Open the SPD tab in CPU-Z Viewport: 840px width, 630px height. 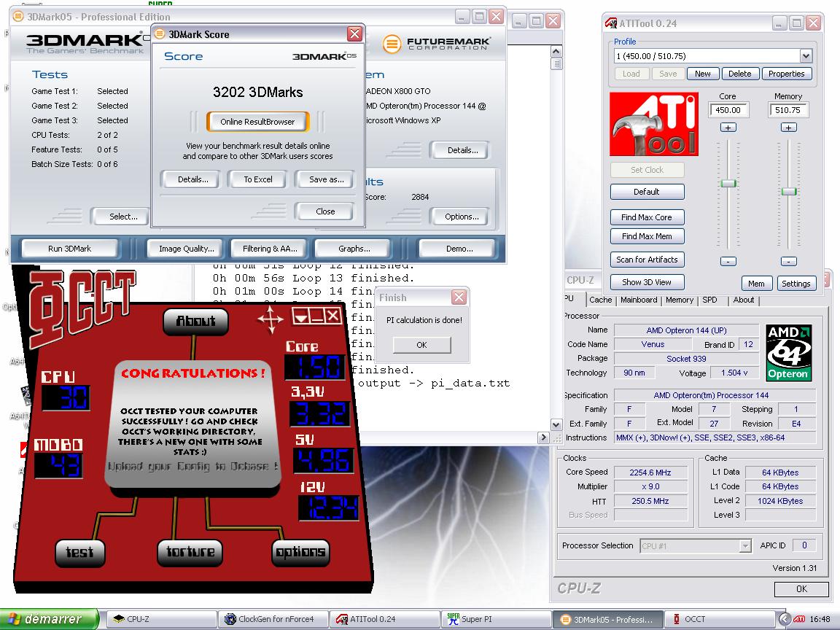pyautogui.click(x=709, y=300)
